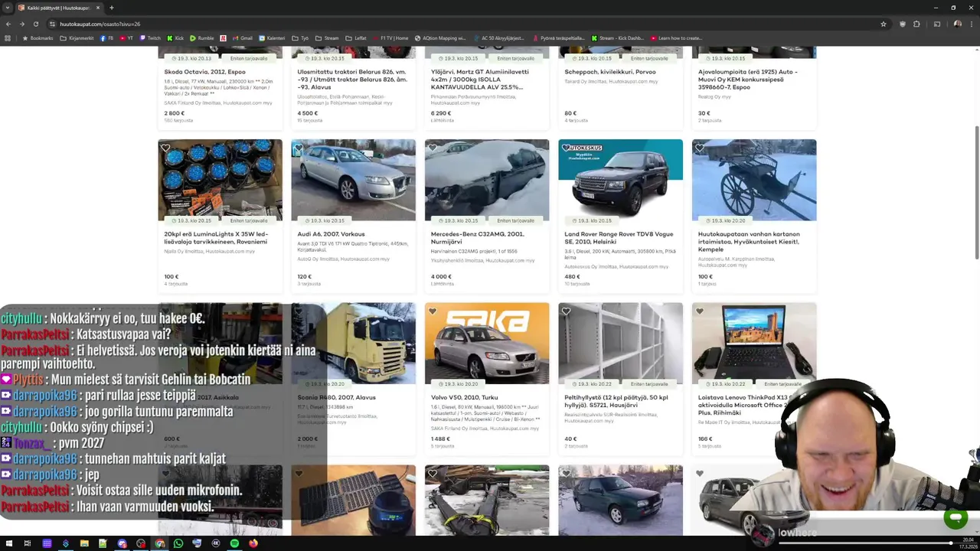Open the Volvo V50, 2010, Turku title
The width and height of the screenshot is (980, 551).
[x=464, y=397]
